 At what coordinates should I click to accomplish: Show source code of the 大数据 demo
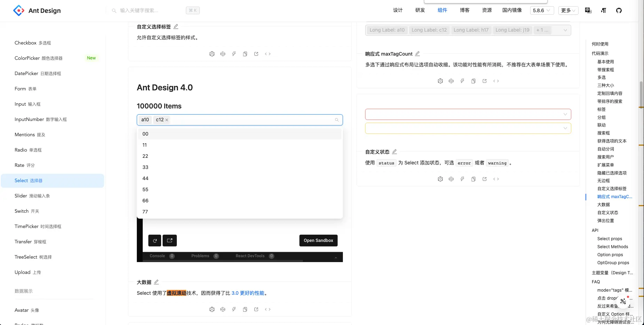tap(268, 309)
